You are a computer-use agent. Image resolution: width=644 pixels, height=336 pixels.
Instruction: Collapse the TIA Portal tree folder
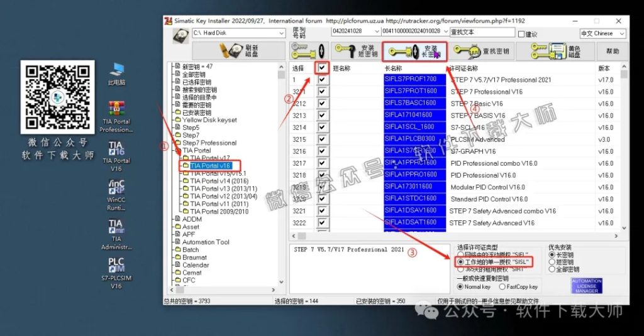point(179,151)
